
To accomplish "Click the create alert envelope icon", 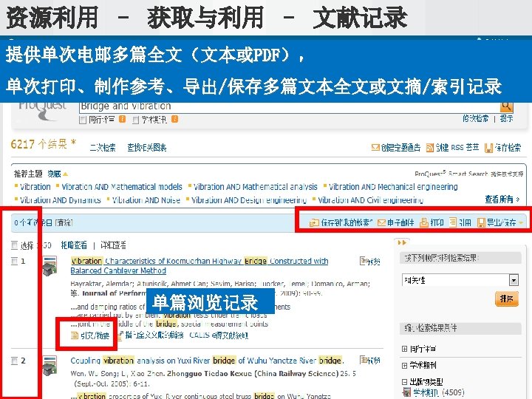I will pos(375,148).
